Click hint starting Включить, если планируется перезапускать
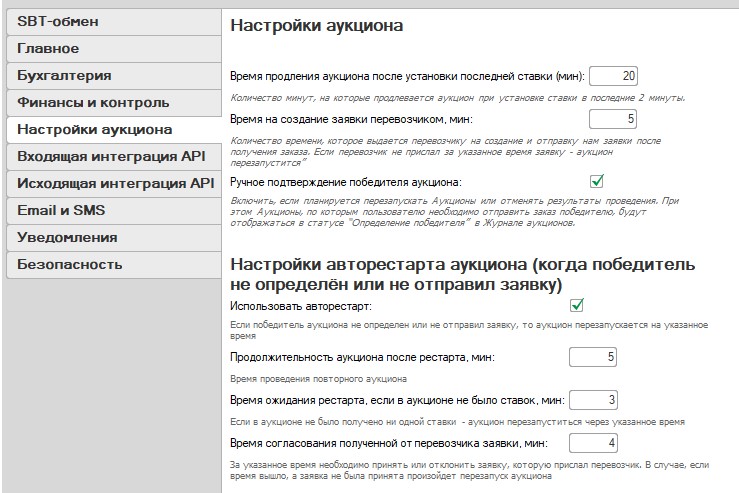This screenshot has height=493, width=739. pos(454,212)
